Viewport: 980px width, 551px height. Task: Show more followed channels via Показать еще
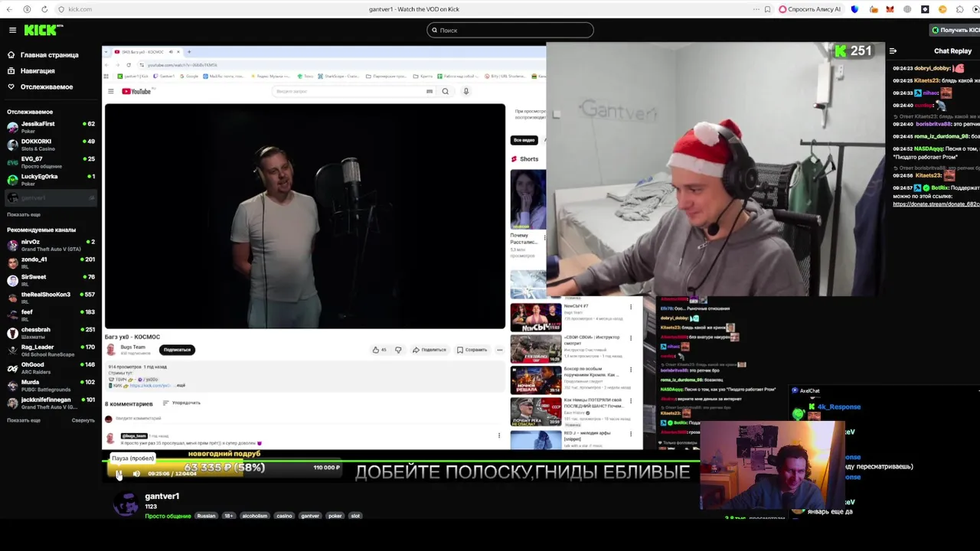click(24, 214)
